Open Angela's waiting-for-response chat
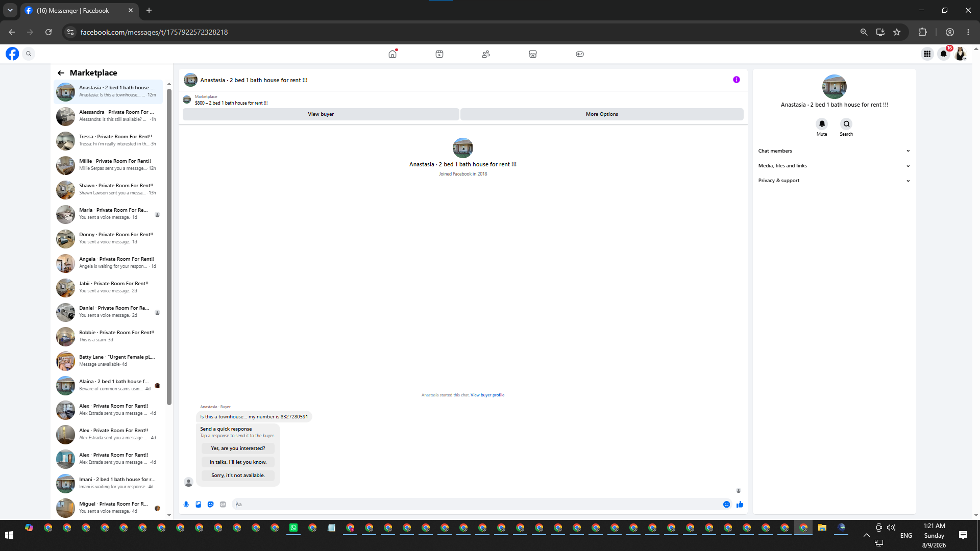 108,263
